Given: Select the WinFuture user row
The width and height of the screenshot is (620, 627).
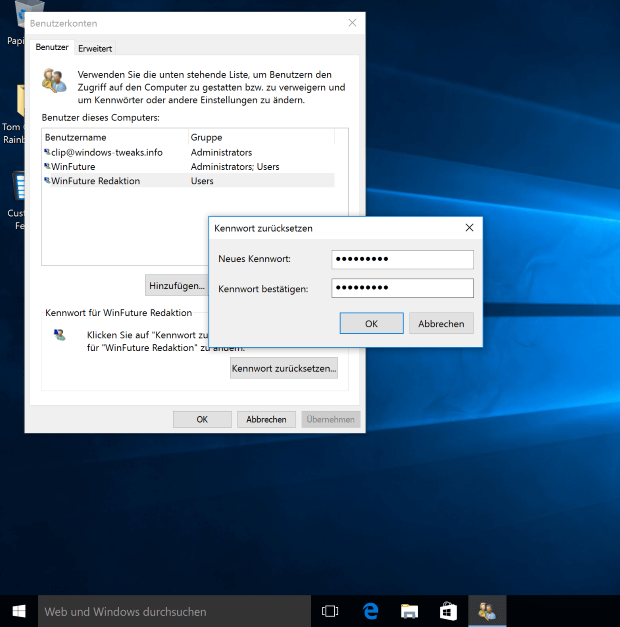Looking at the screenshot, I should (189, 166).
